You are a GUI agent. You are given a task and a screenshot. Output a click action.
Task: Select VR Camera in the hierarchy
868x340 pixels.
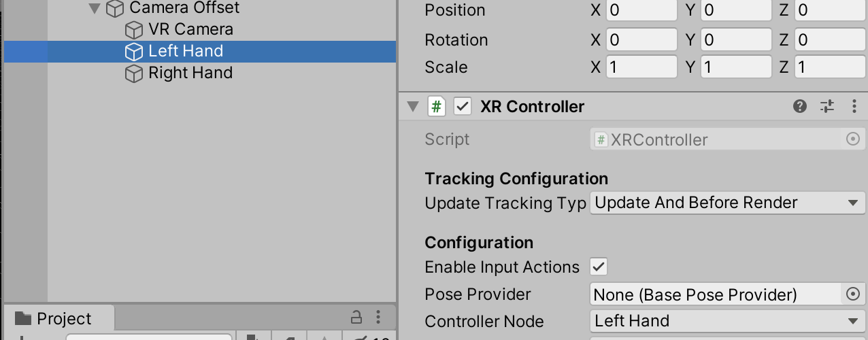click(190, 29)
